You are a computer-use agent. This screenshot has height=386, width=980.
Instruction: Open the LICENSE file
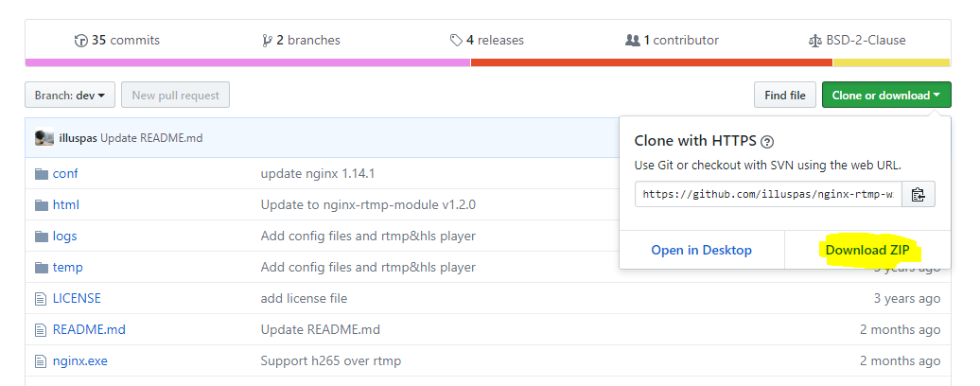(x=77, y=299)
